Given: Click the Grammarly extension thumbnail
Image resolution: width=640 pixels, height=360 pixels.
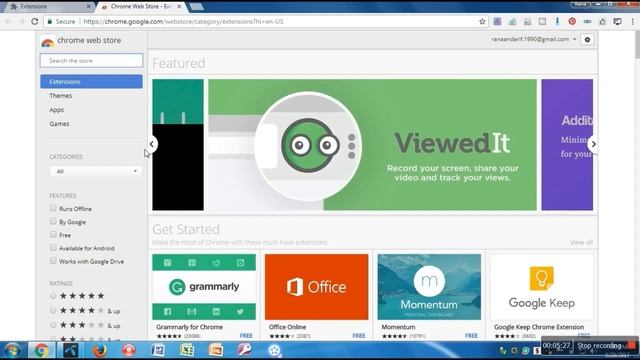Looking at the screenshot, I should click(204, 287).
